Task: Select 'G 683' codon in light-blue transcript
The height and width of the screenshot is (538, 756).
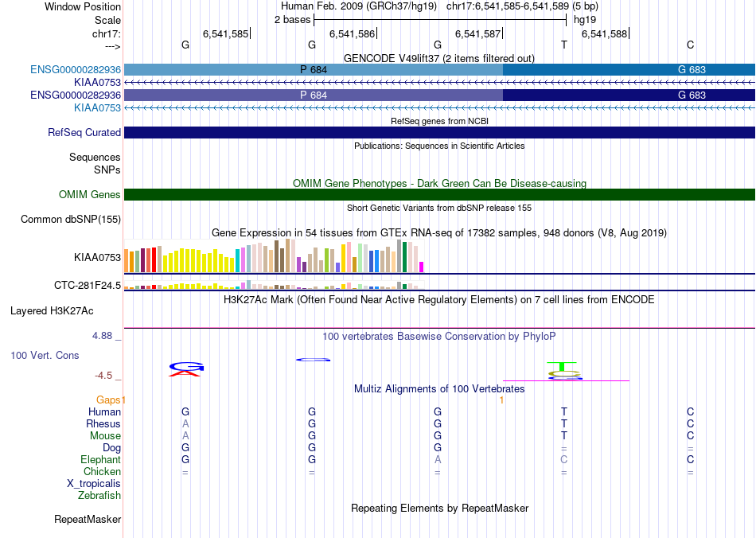Action: (629, 69)
